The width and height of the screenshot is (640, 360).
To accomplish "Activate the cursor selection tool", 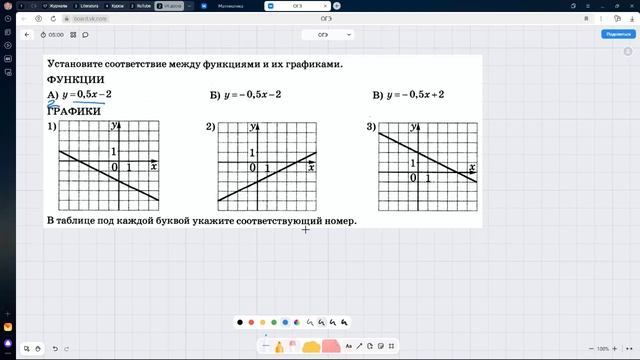I will (27, 349).
